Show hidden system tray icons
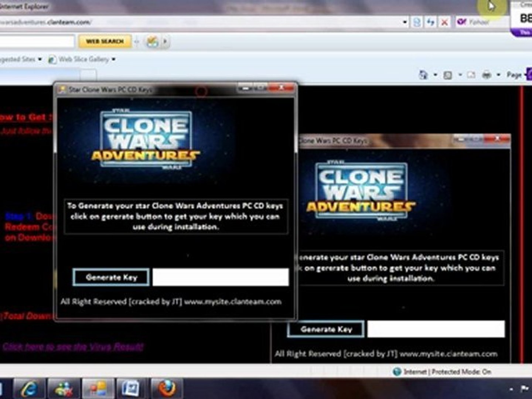Image resolution: width=532 pixels, height=399 pixels. click(x=511, y=389)
